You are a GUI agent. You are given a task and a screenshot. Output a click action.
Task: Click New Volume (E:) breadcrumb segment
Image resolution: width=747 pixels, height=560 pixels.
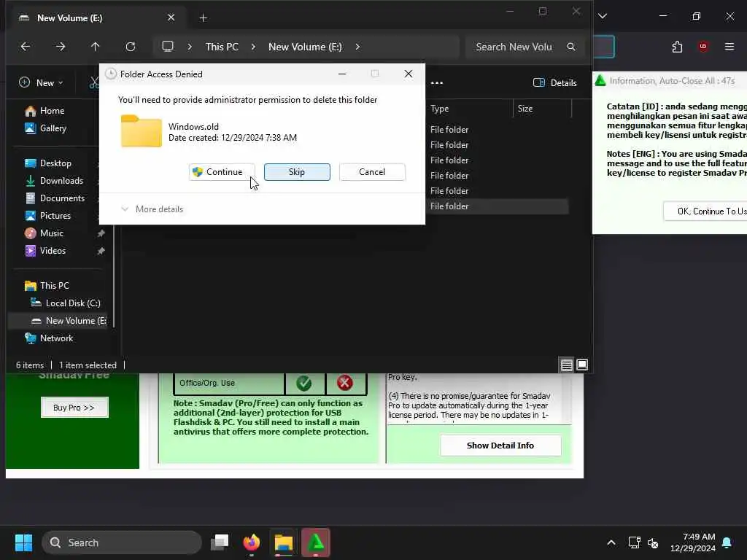(x=305, y=47)
